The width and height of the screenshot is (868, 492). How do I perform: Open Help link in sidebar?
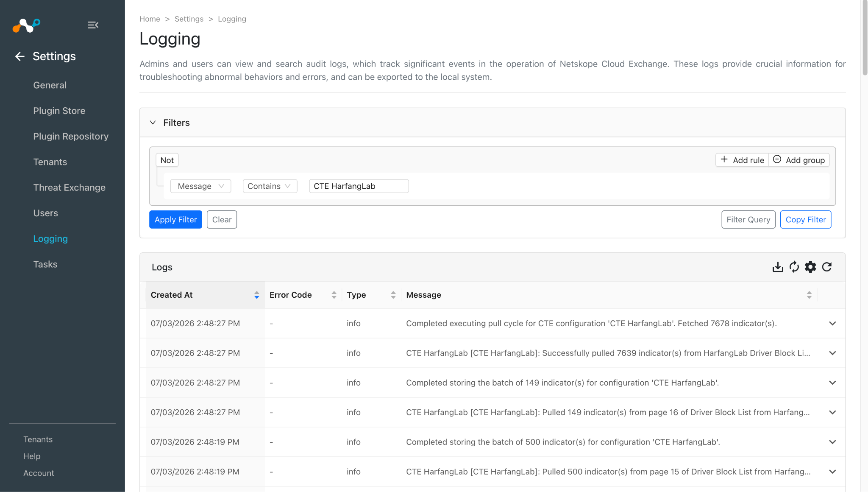[32, 456]
